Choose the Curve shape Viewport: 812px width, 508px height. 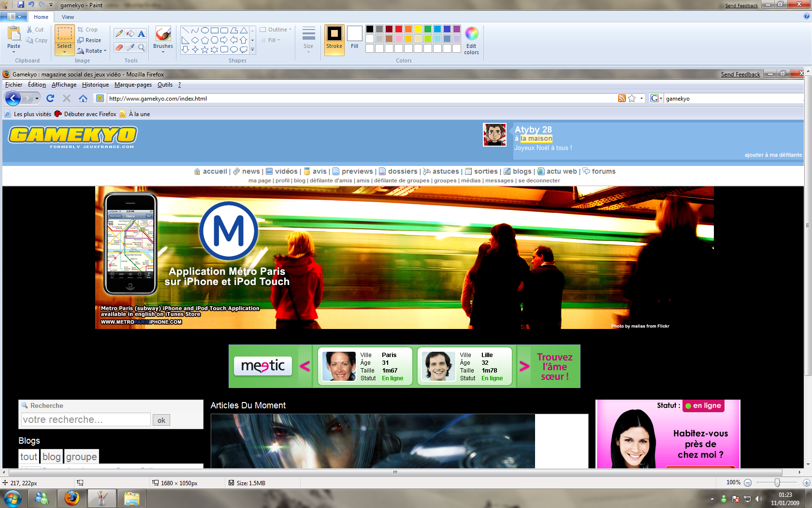click(x=195, y=30)
